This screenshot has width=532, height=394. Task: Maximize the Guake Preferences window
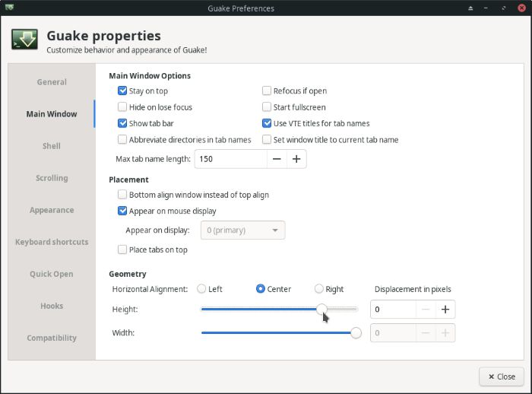[504, 8]
